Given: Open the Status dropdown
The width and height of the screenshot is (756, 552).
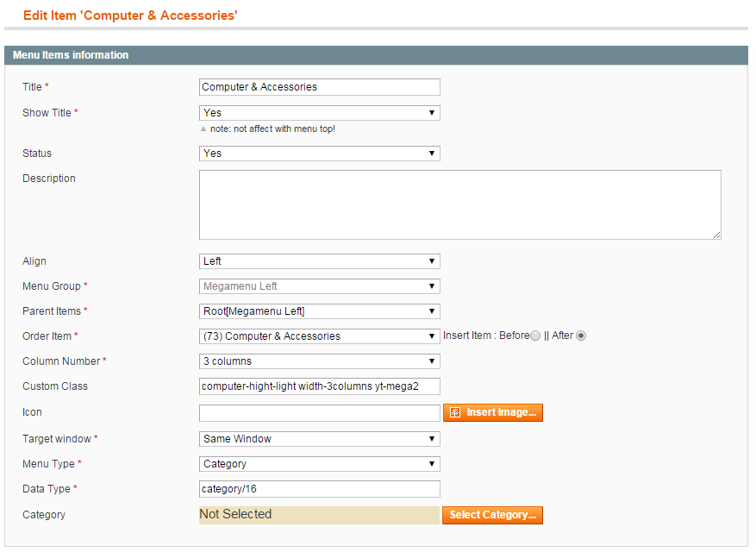Looking at the screenshot, I should [319, 154].
